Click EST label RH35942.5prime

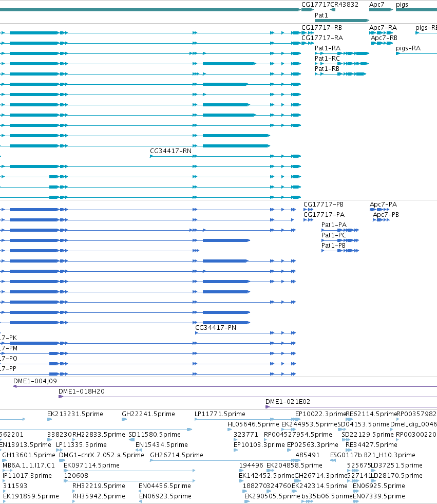[99, 496]
